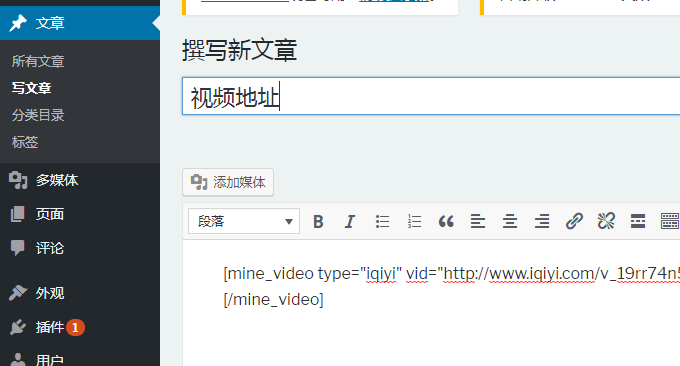Click the 撰写新文章 page heading
680x366 pixels.
pos(239,50)
